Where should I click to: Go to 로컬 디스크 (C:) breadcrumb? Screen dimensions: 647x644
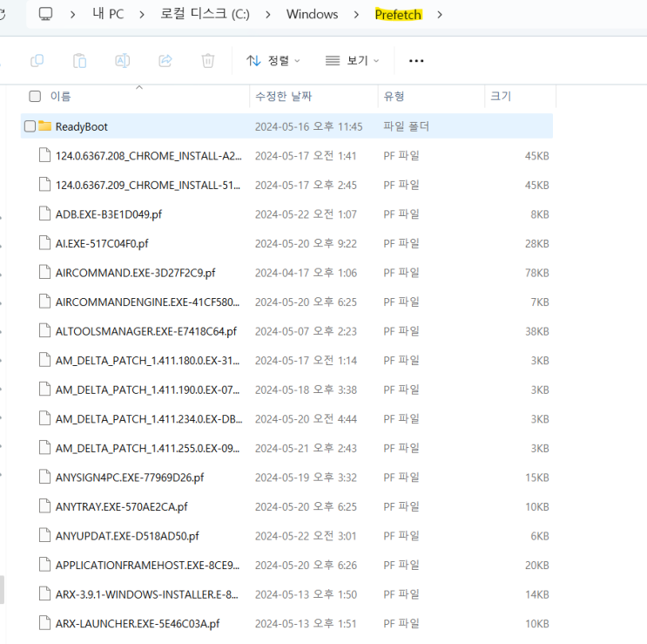click(x=205, y=14)
